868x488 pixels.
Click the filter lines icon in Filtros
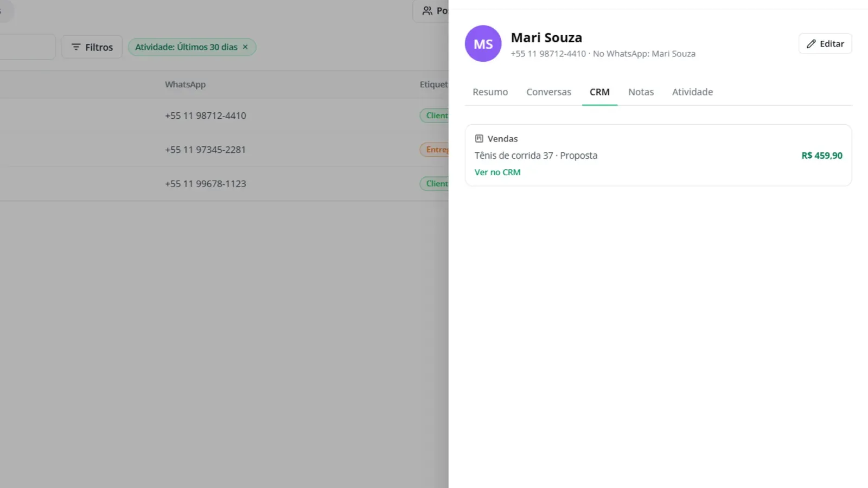[x=76, y=47]
